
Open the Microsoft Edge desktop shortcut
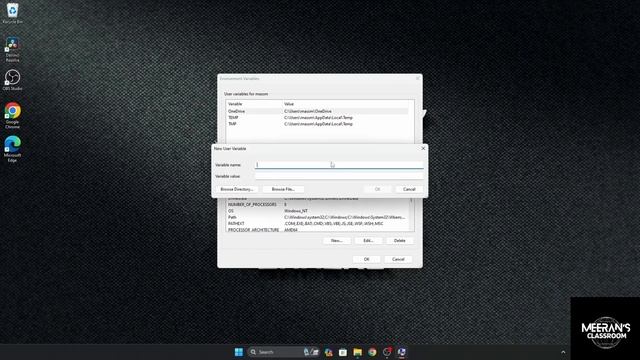coord(12,149)
